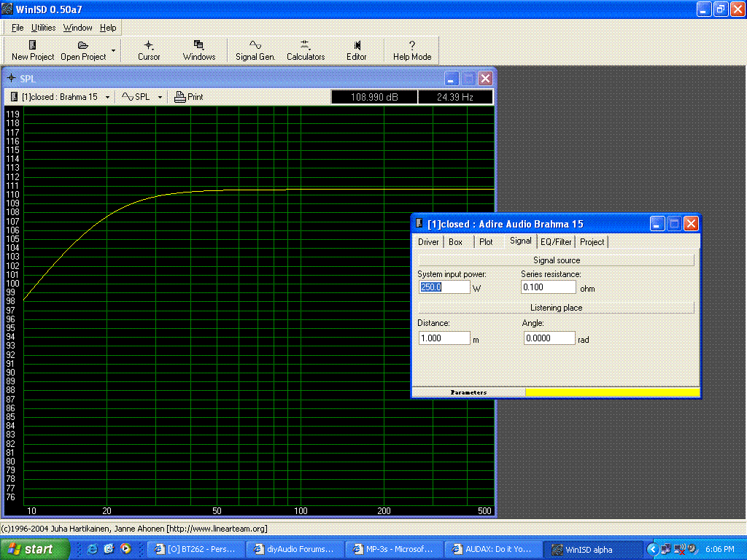Click the tray volume icon with red X
The width and height of the screenshot is (747, 560).
pyautogui.click(x=680, y=550)
